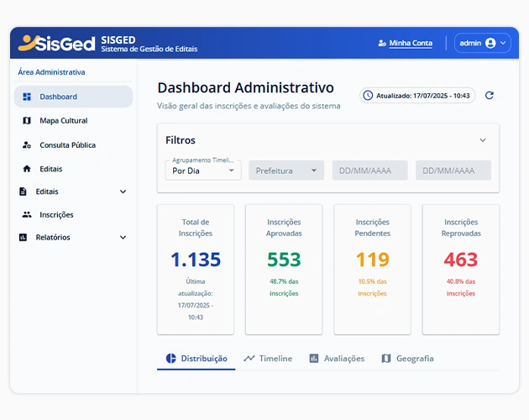Open the Agrupamento Timeline dropdown

(x=203, y=171)
